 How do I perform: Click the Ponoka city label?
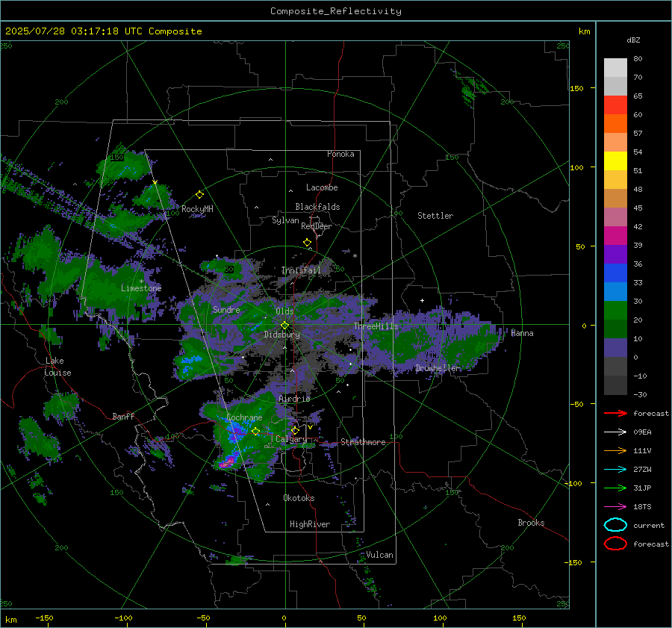coord(340,154)
